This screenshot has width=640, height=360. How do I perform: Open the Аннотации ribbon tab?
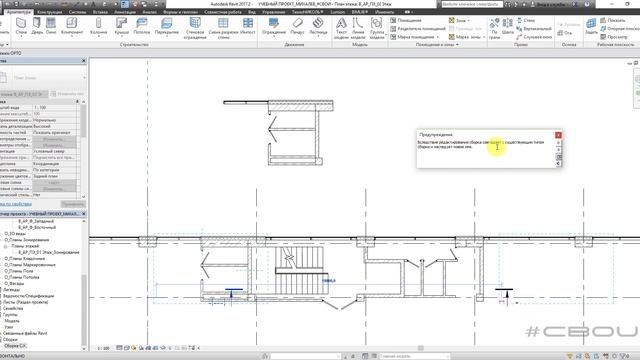click(x=125, y=12)
